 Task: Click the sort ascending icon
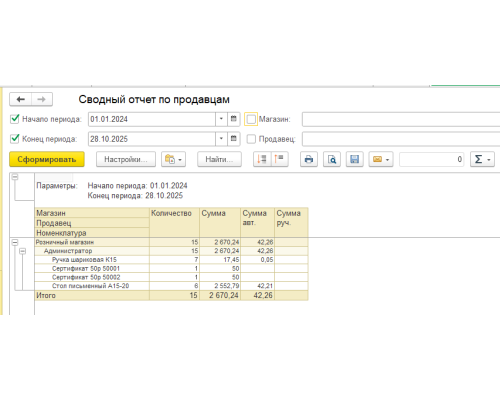click(x=262, y=159)
